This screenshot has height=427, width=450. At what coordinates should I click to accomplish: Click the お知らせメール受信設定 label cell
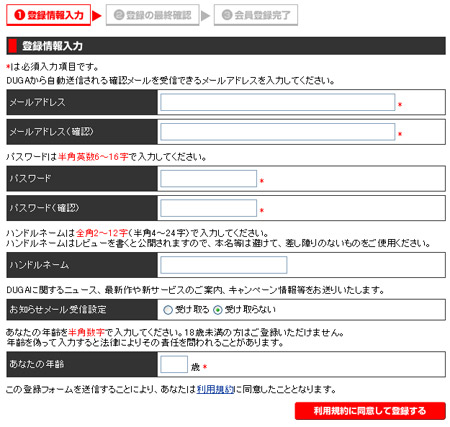click(x=82, y=310)
